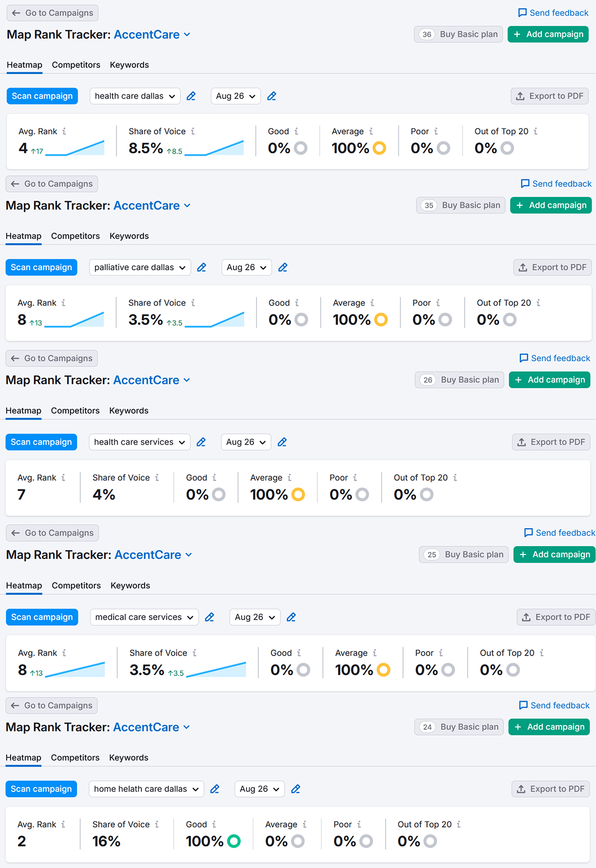Click Buy Basic plan button showing 36
Screen dimensions: 596x868
click(459, 34)
